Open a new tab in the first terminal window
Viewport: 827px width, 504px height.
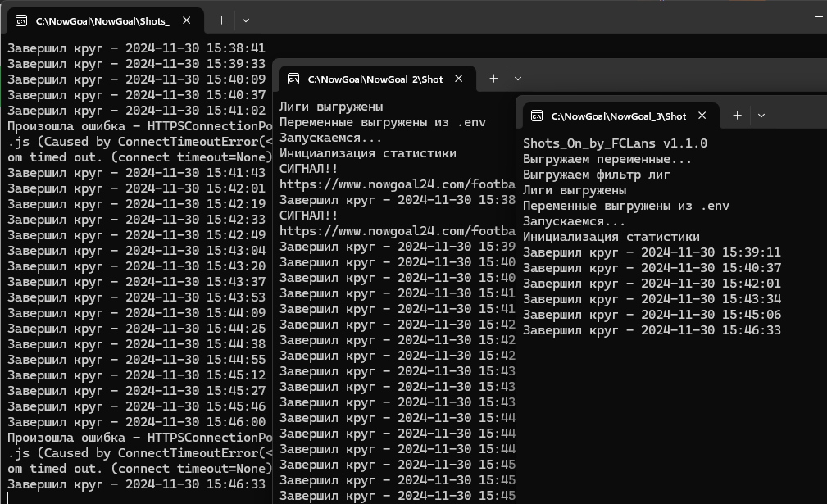221,20
